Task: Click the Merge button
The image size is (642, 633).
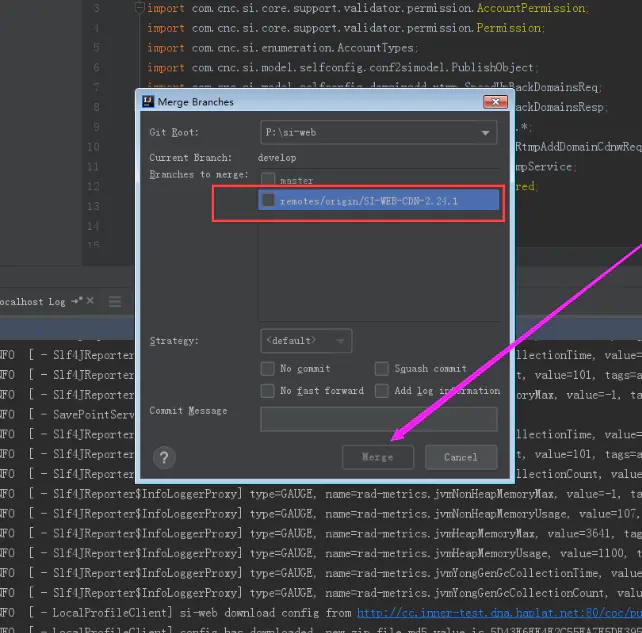Action: coord(378,457)
